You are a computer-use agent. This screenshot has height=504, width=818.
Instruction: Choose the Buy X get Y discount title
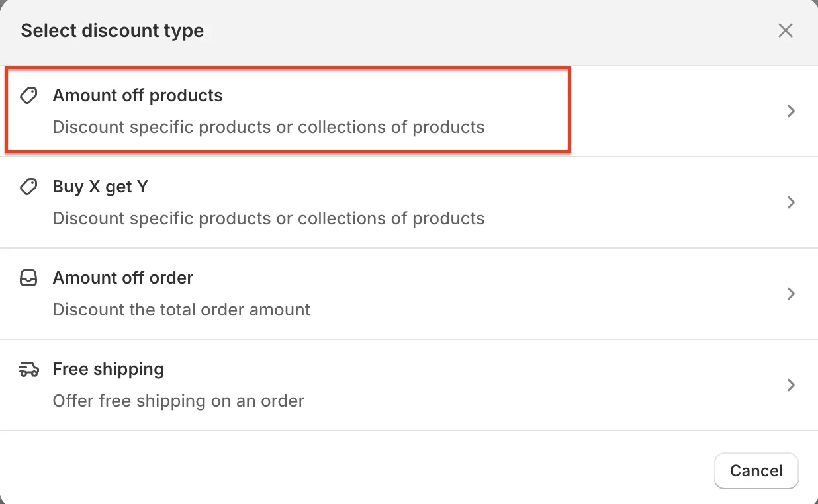click(100, 187)
